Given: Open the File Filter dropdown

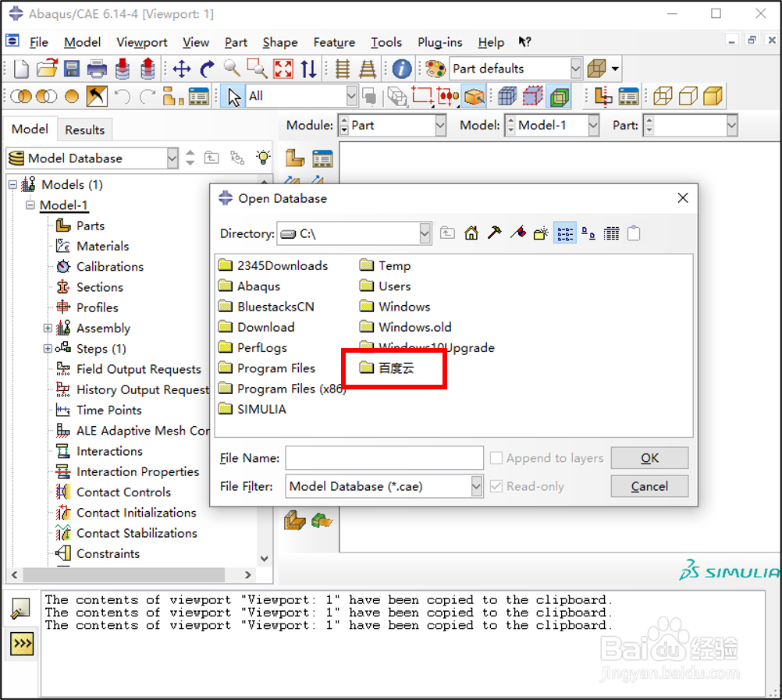Looking at the screenshot, I should click(477, 486).
